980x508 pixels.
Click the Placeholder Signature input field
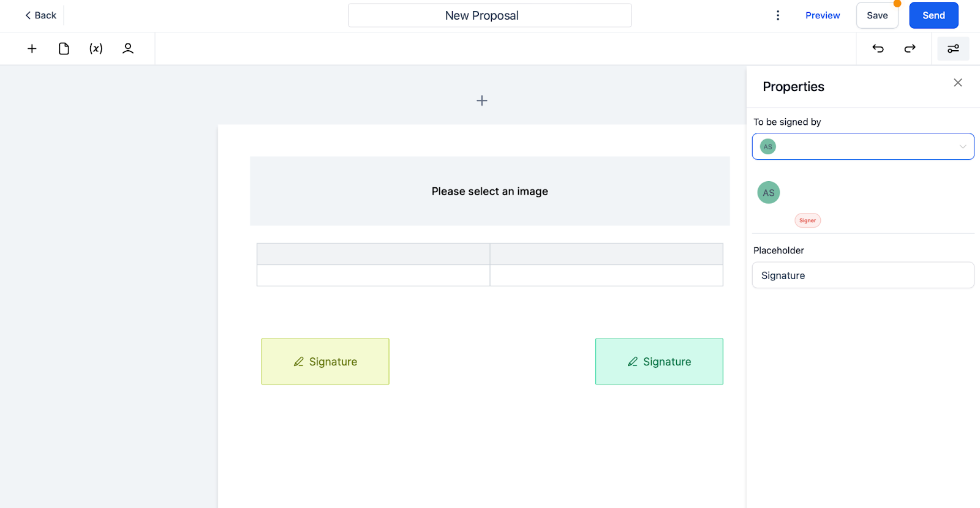click(x=863, y=275)
